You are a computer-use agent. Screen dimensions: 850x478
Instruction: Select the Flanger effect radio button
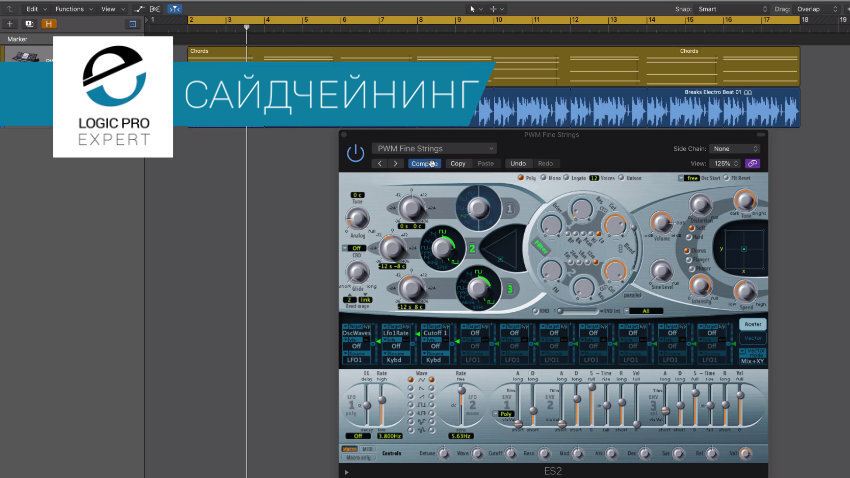click(x=689, y=260)
